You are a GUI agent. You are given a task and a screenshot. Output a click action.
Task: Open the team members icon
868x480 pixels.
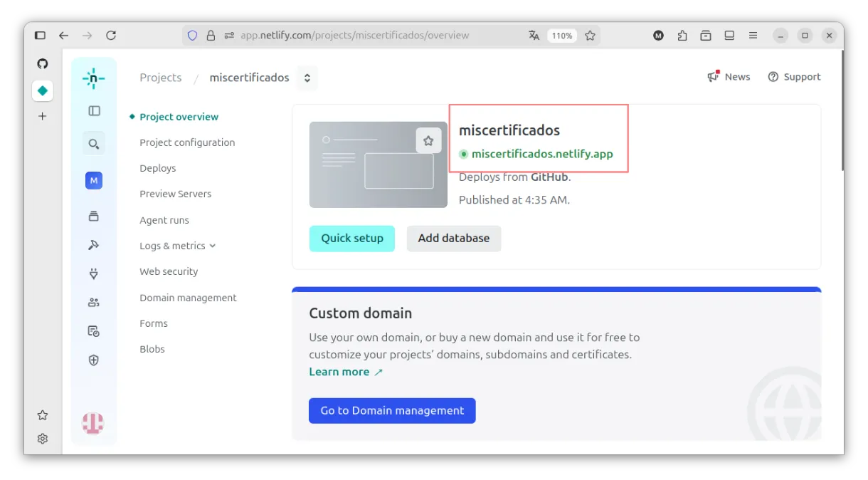(x=93, y=302)
